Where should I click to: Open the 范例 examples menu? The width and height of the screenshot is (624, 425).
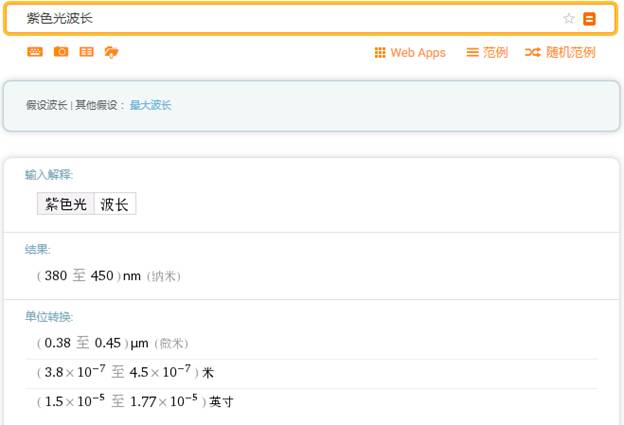pos(487,53)
